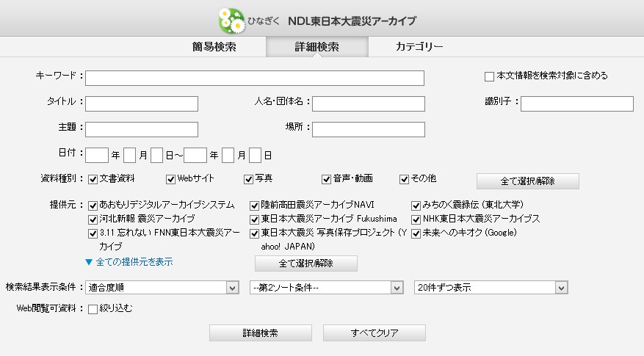
Task: Click the start month date box
Action: (130, 155)
